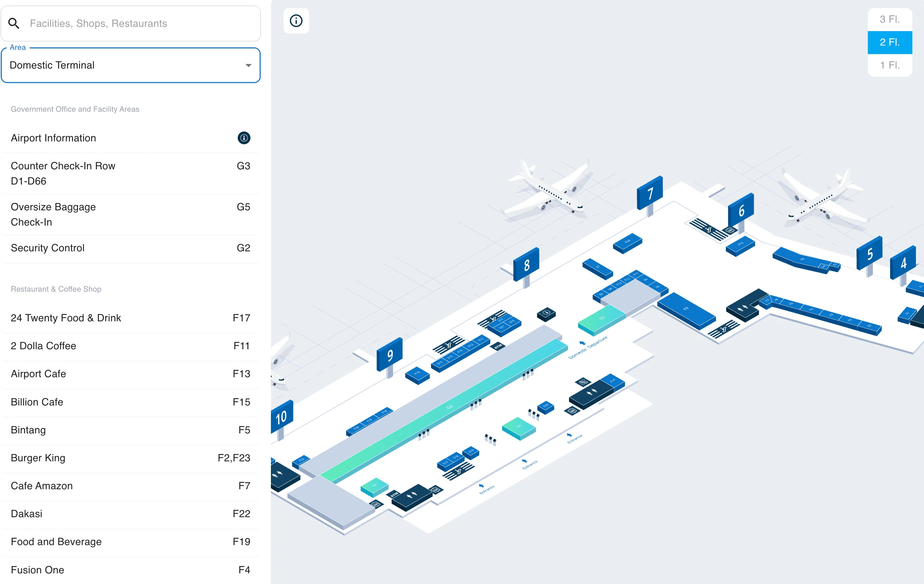
Task: Open the Billion Cafe entry
Action: point(130,402)
